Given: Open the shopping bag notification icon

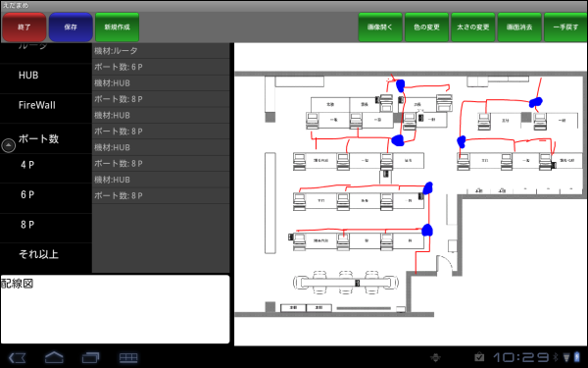Looking at the screenshot, I should (479, 357).
